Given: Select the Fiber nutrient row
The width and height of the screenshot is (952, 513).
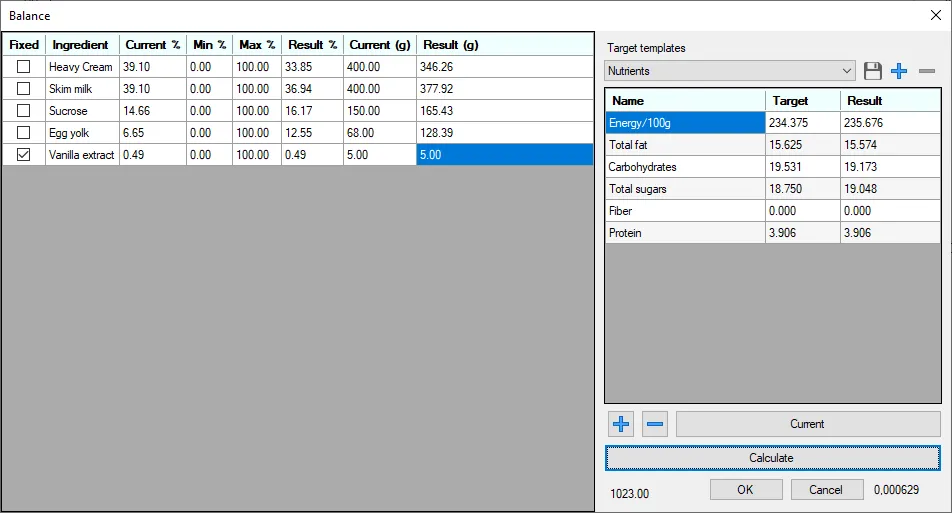Looking at the screenshot, I should coord(773,211).
